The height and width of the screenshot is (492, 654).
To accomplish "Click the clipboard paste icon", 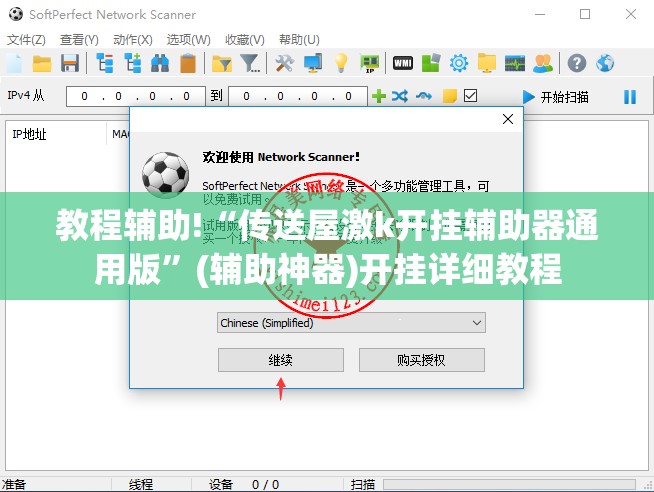I will [x=188, y=63].
